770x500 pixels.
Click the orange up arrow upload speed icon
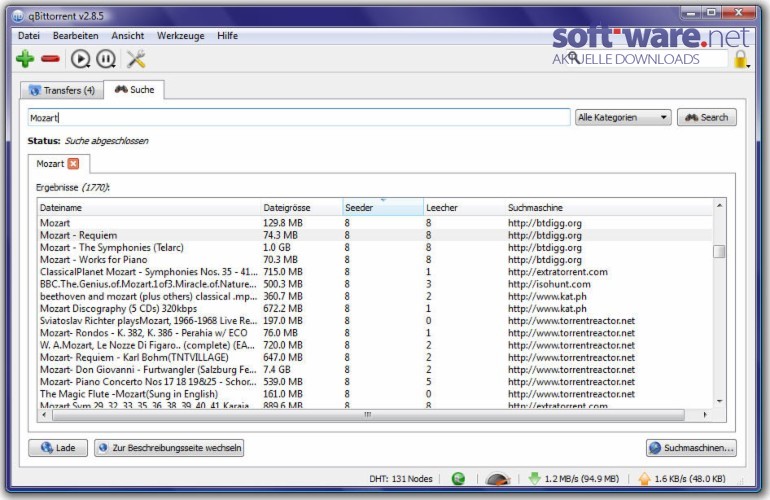[644, 478]
